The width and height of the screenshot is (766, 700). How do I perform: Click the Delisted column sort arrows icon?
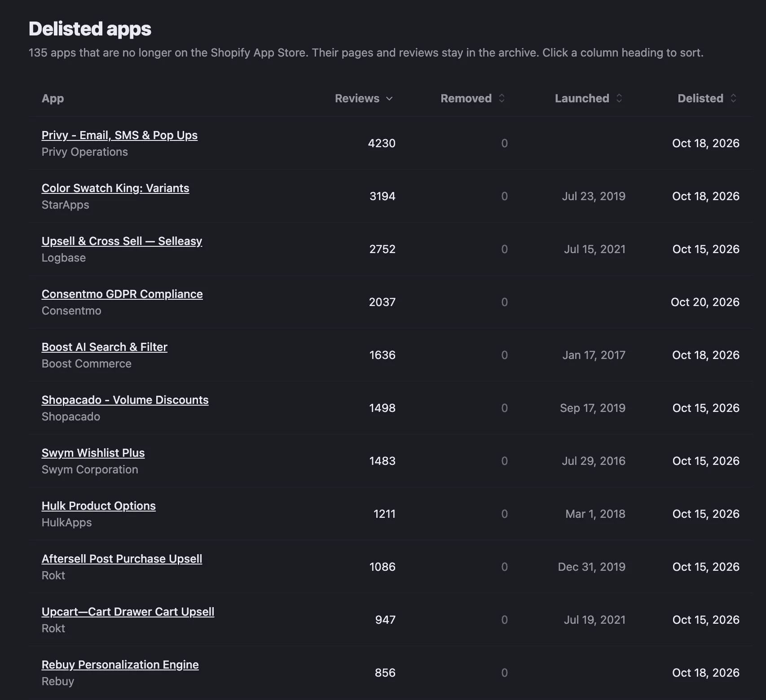tap(733, 98)
